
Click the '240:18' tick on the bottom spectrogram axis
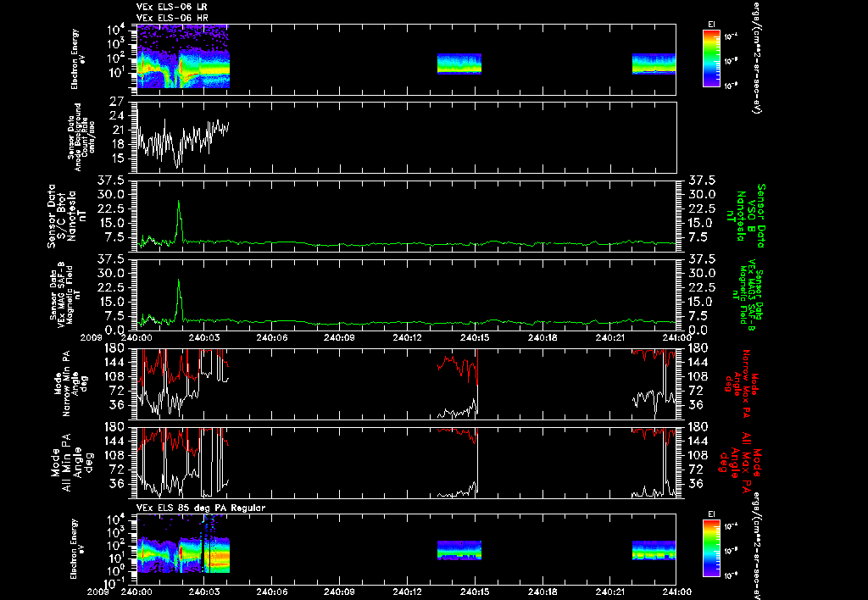tap(542, 592)
